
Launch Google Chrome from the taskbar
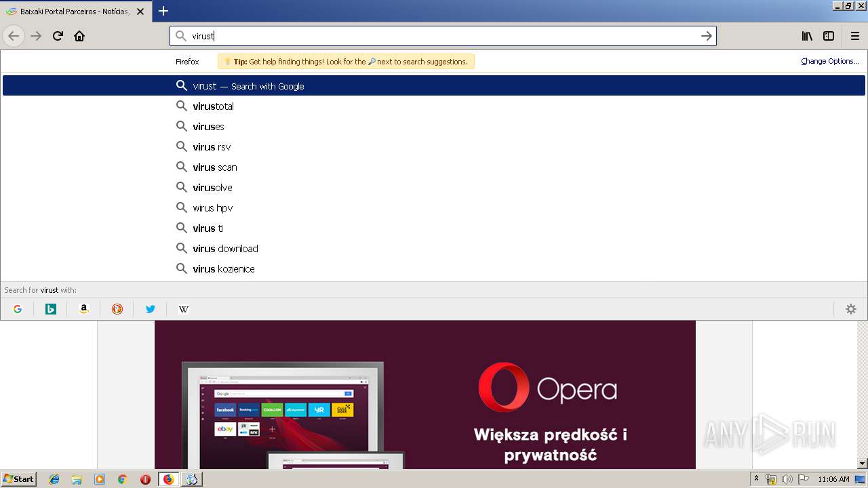(x=122, y=479)
